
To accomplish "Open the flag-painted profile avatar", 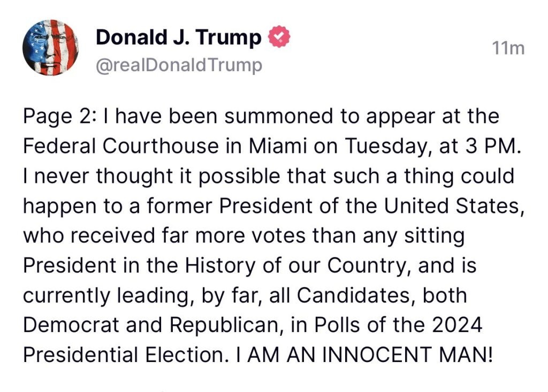I will point(50,48).
